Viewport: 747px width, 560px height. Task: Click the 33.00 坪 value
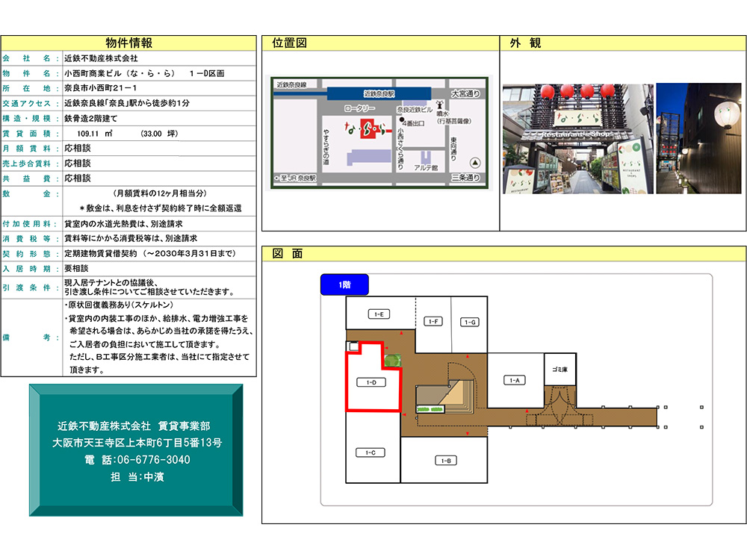pos(159,134)
